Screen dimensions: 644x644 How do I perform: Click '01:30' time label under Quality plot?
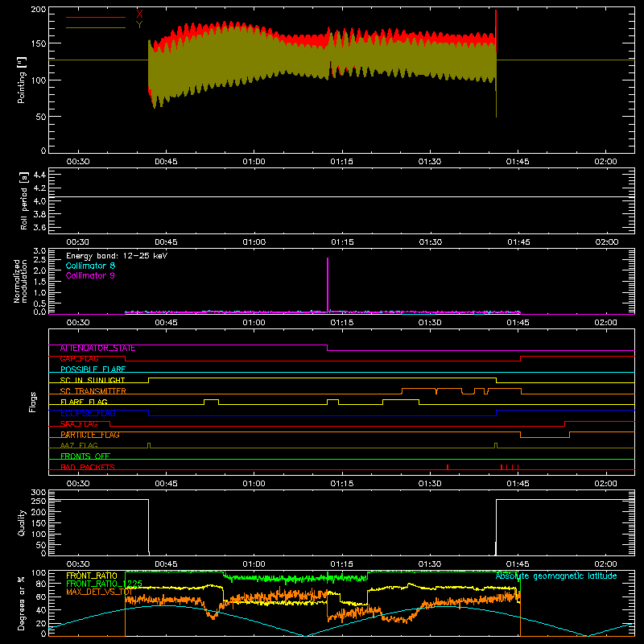point(430,564)
